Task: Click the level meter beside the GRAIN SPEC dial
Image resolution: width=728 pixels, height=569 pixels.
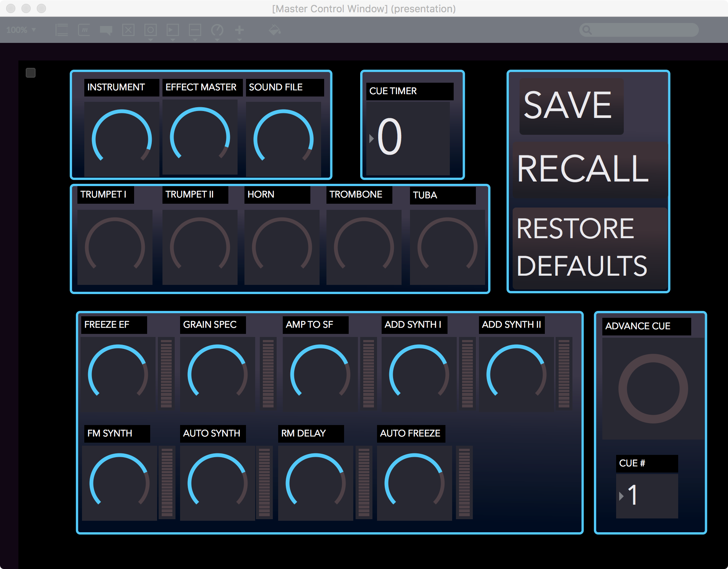Action: [x=268, y=374]
